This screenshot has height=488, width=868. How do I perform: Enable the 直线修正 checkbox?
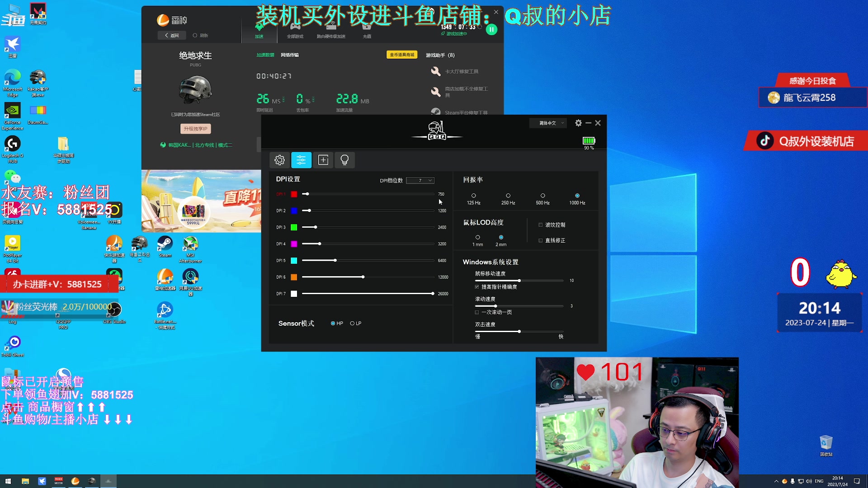(540, 240)
